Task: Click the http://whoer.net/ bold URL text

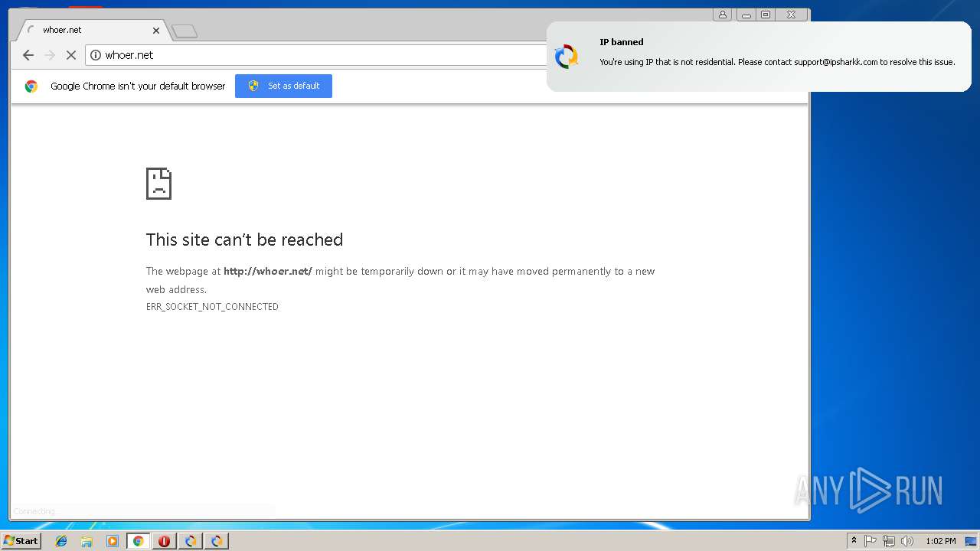Action: 268,271
